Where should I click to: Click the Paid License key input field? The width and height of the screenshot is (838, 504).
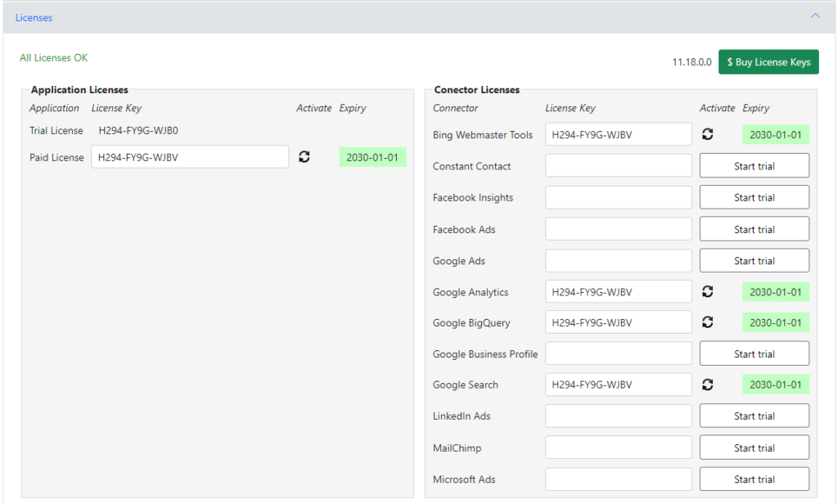(x=189, y=157)
